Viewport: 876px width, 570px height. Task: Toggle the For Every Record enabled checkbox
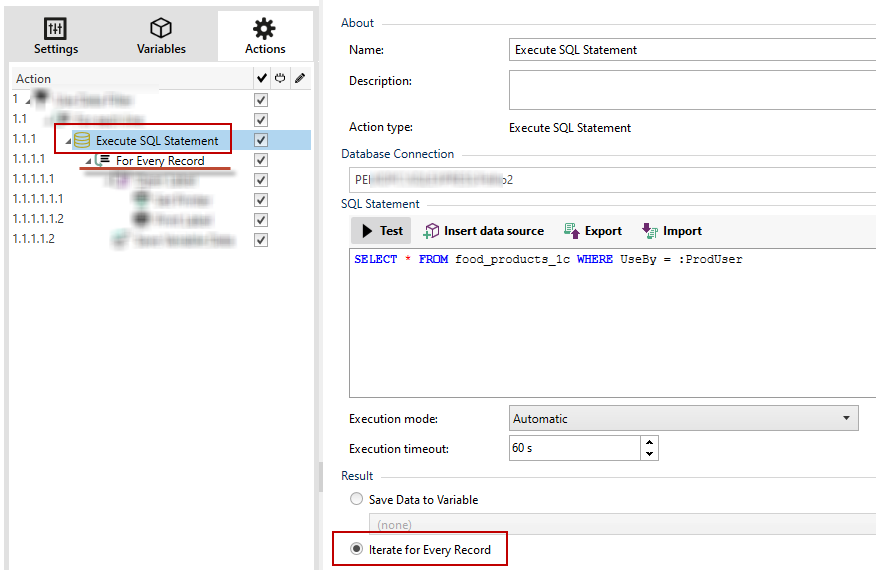(x=261, y=160)
